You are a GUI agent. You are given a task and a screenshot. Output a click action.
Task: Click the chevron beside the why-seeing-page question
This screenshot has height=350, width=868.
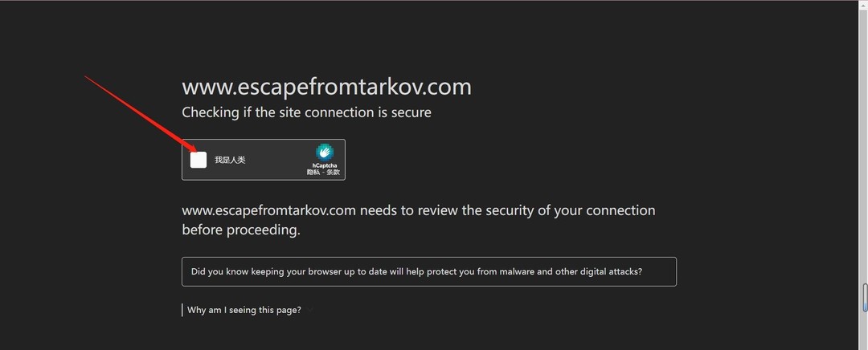point(309,311)
